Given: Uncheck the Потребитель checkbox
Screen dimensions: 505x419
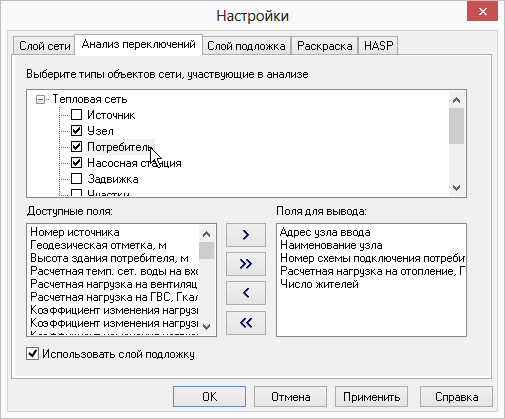Looking at the screenshot, I should pyautogui.click(x=76, y=147).
